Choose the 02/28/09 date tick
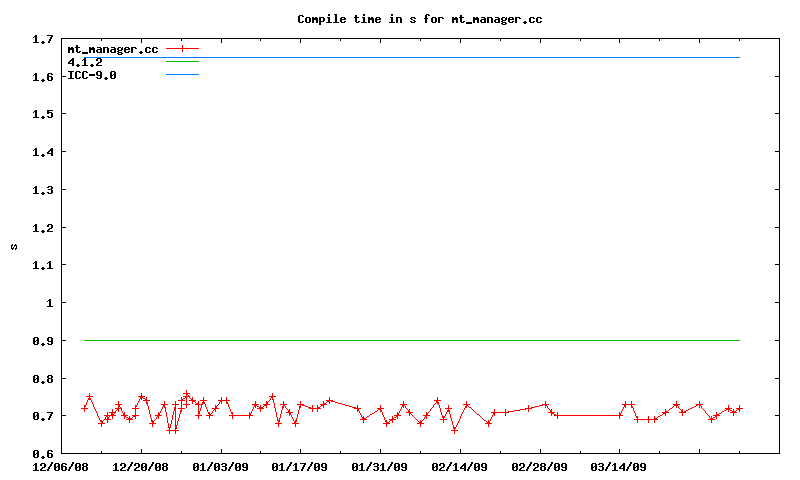Image resolution: width=800 pixels, height=480 pixels. pyautogui.click(x=540, y=466)
